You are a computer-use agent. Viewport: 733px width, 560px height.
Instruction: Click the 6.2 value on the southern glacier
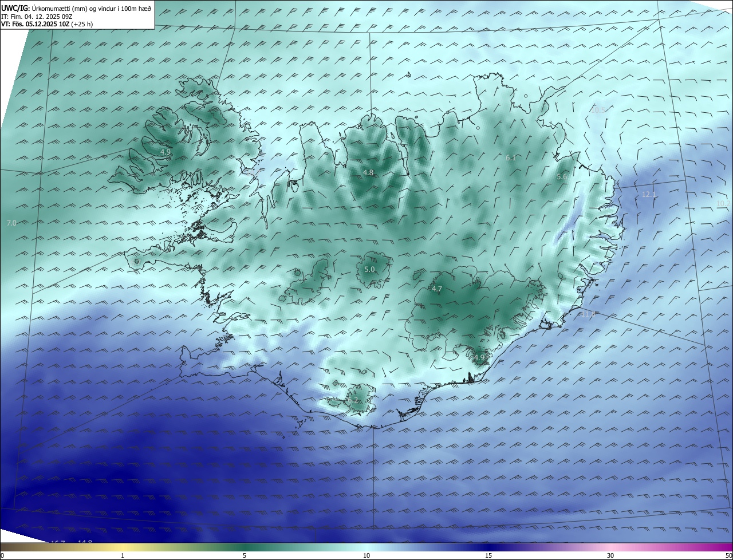(x=352, y=400)
